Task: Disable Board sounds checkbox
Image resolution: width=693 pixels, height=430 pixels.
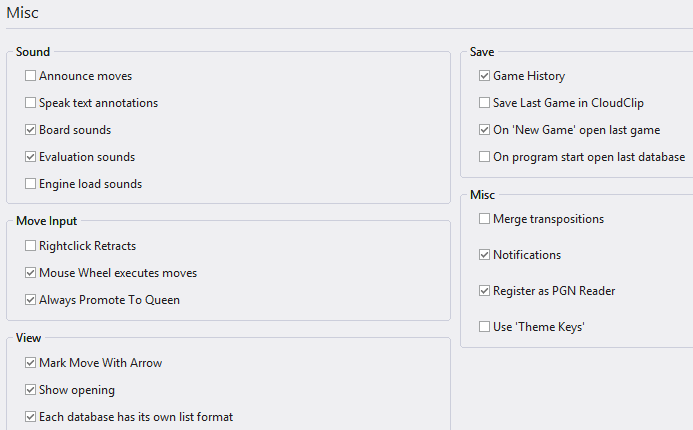Action: pyautogui.click(x=31, y=130)
